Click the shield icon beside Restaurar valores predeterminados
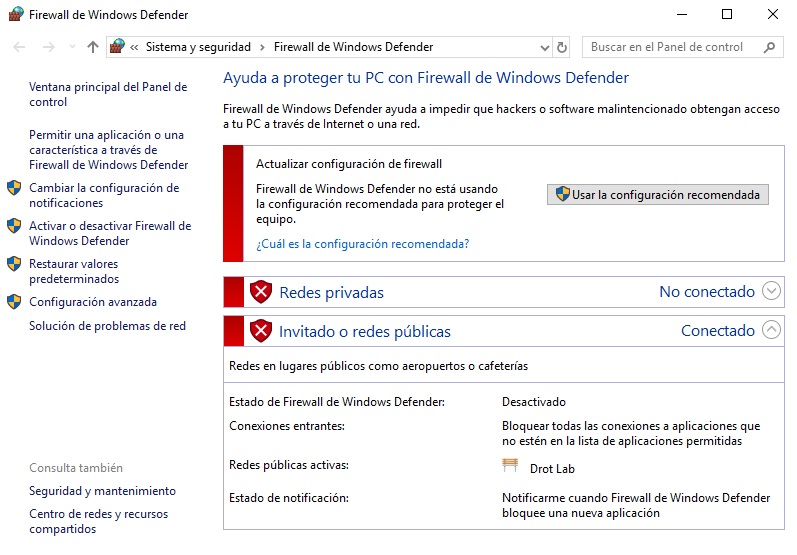This screenshot has width=797, height=555. coord(14,264)
